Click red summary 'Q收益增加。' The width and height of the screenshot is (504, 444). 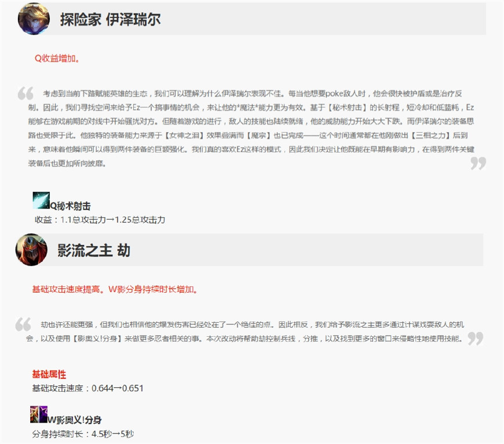[x=57, y=59]
